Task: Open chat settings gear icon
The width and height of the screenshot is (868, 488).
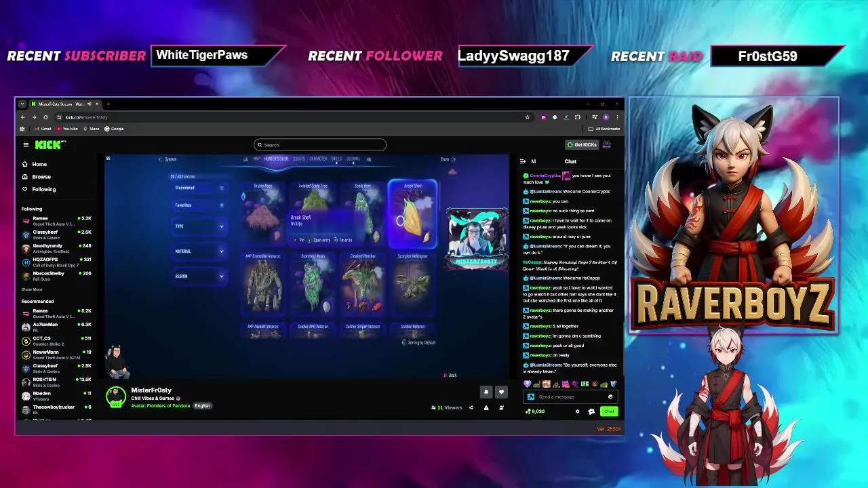Action: [x=578, y=411]
